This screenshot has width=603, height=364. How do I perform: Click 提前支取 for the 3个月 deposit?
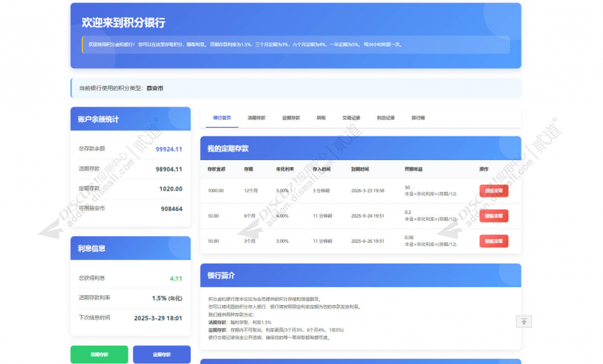(494, 241)
